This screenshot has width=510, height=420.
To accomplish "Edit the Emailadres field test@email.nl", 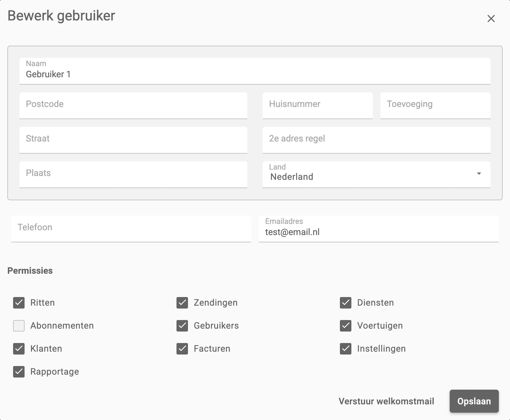I will coord(379,229).
